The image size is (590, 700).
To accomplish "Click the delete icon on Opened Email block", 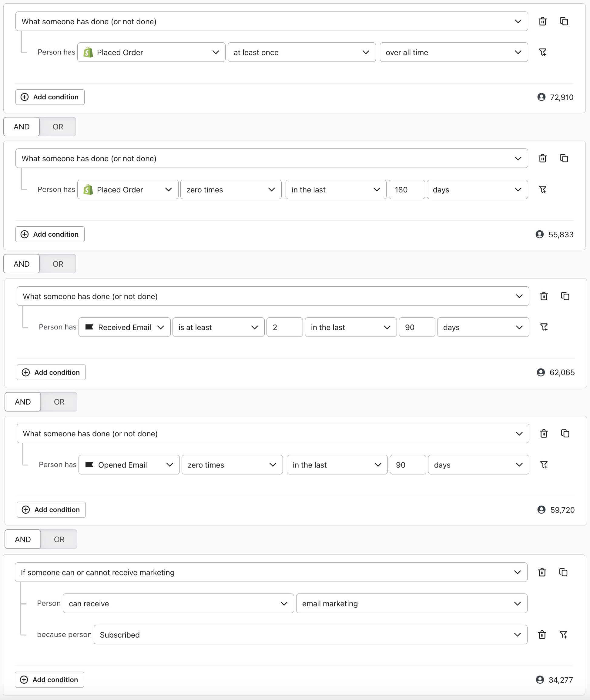I will pyautogui.click(x=544, y=433).
